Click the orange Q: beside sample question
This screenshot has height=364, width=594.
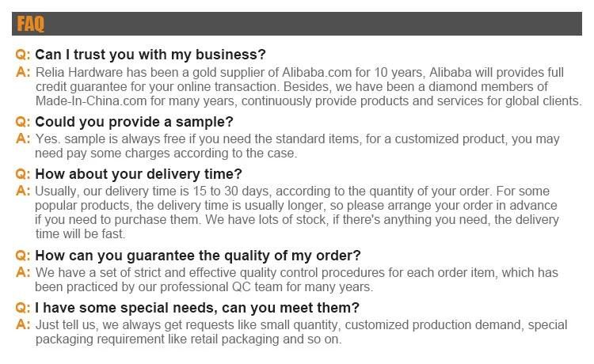[23, 122]
